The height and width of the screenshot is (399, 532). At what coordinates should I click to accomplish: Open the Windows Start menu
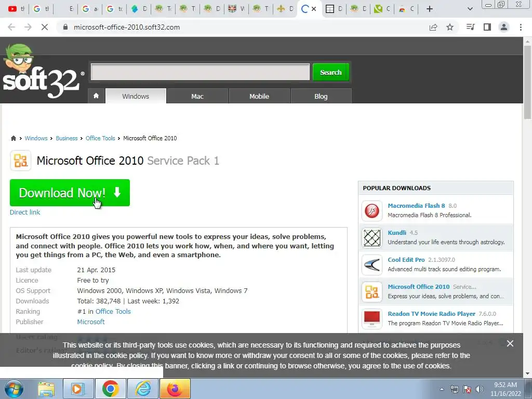coord(14,389)
